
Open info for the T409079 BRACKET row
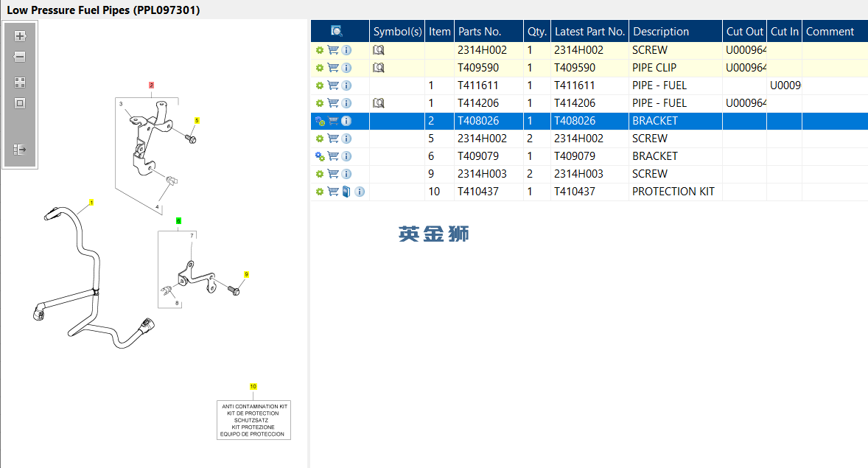pyautogui.click(x=346, y=156)
